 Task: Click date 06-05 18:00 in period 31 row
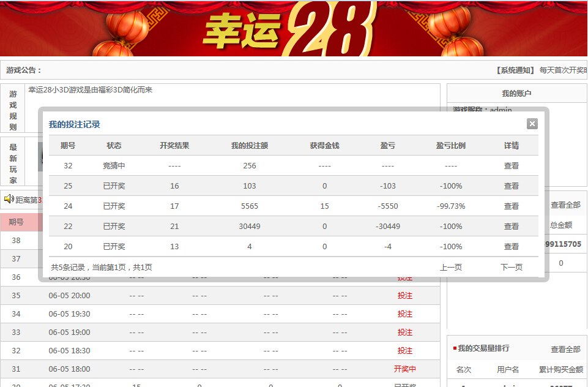(69, 369)
